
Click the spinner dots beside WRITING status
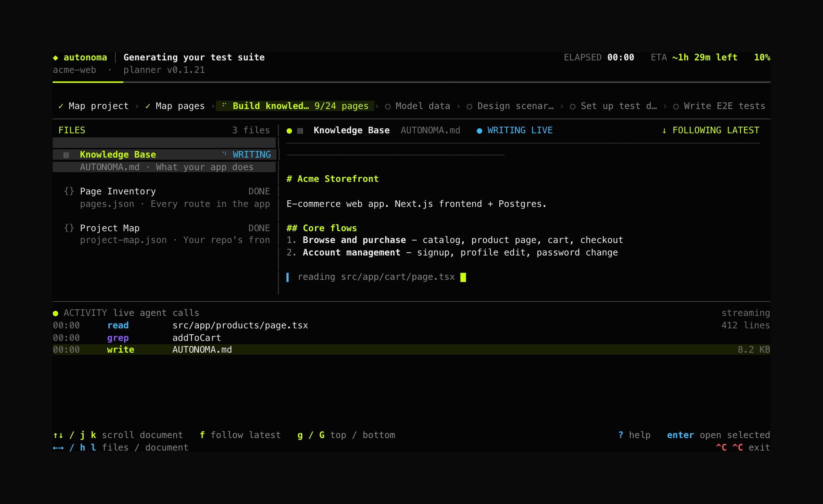[x=224, y=153]
